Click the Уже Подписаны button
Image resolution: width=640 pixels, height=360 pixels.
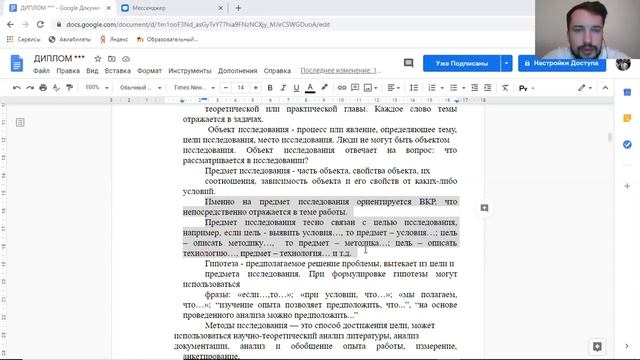(461, 63)
